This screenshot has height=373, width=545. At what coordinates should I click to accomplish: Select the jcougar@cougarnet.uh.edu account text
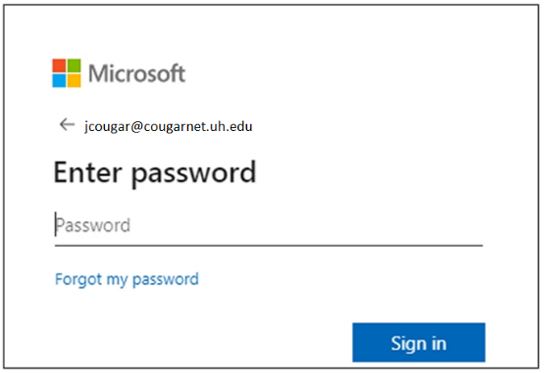tap(168, 126)
